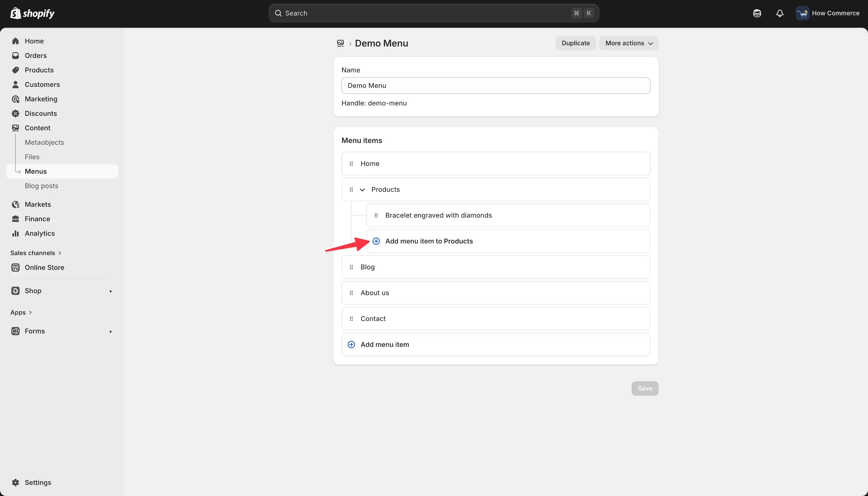
Task: Click the Settings gear icon
Action: coord(15,482)
